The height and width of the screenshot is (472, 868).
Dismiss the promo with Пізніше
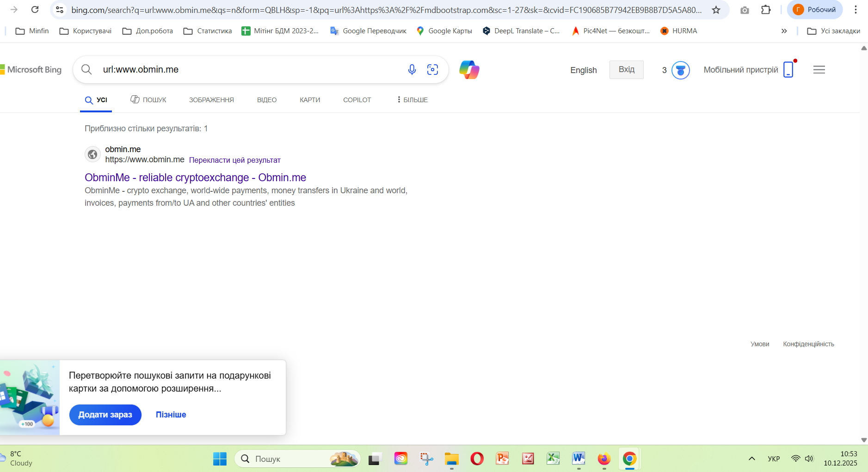[171, 415]
